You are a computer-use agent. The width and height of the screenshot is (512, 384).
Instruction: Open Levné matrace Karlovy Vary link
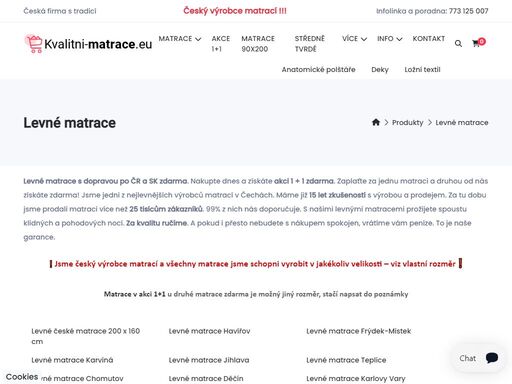pyautogui.click(x=356, y=379)
